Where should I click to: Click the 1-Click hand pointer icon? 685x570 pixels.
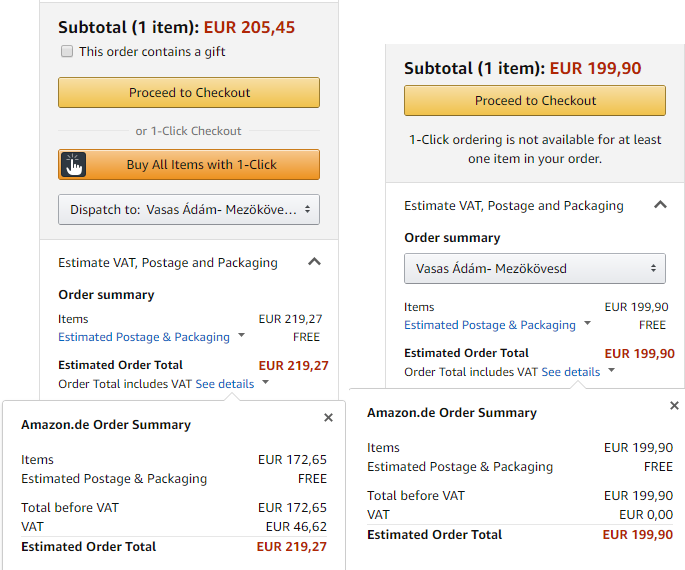click(73, 165)
